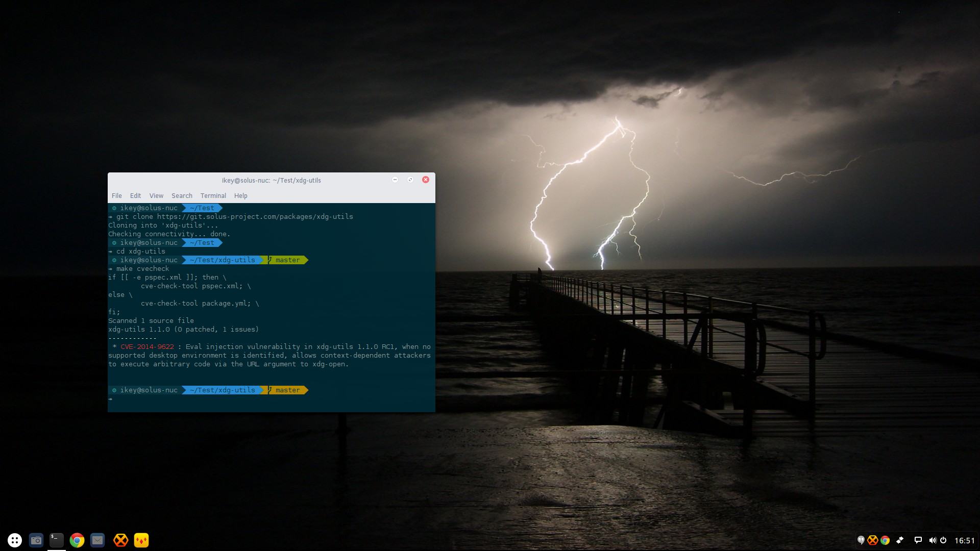Open the terminal Search menu

pyautogui.click(x=182, y=196)
